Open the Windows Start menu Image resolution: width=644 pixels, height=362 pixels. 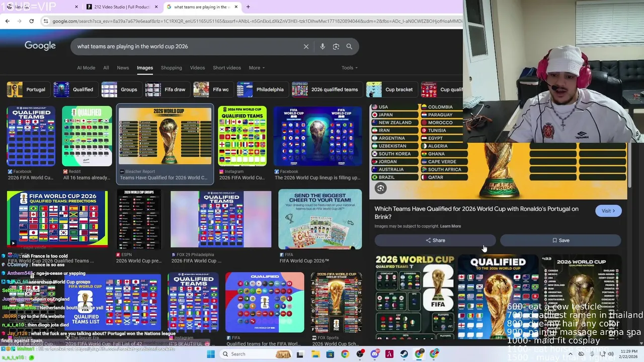pyautogui.click(x=211, y=354)
